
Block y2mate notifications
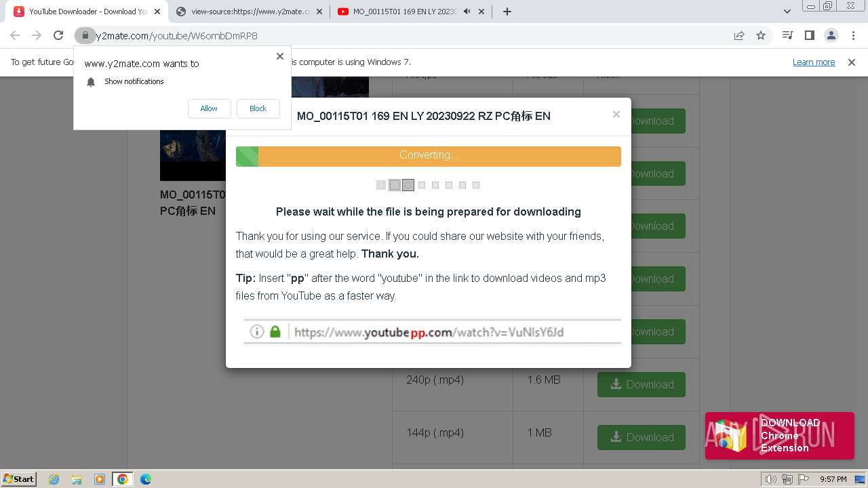point(258,108)
